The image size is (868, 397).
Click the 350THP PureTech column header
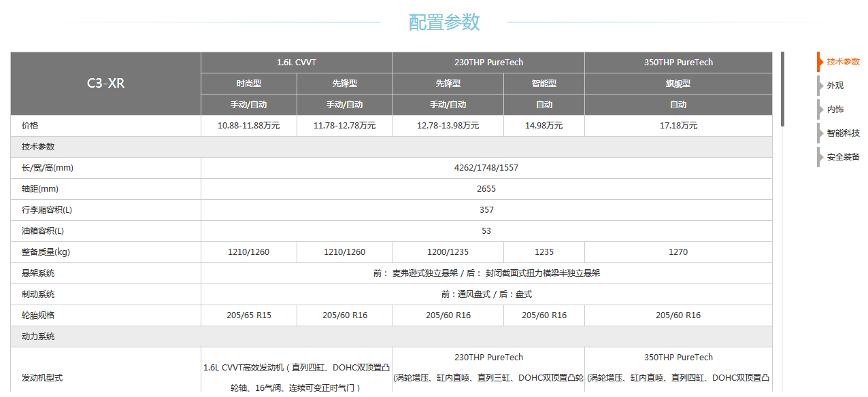pos(678,63)
